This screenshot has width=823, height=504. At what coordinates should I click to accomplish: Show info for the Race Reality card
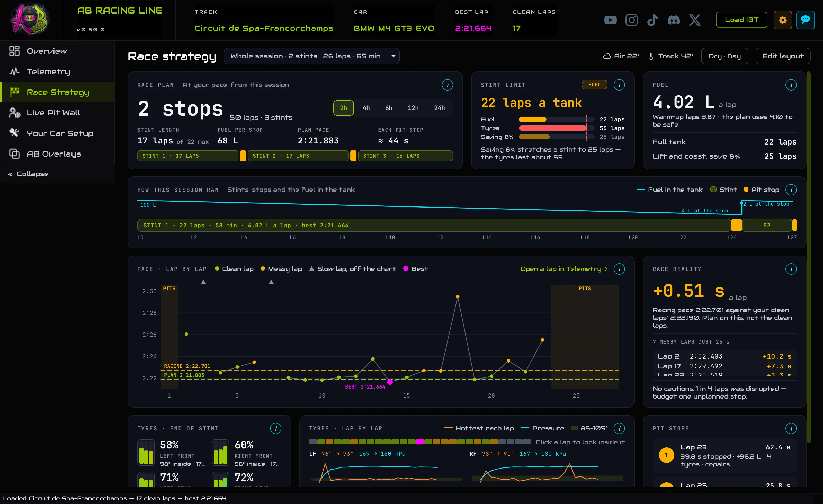[x=791, y=269]
